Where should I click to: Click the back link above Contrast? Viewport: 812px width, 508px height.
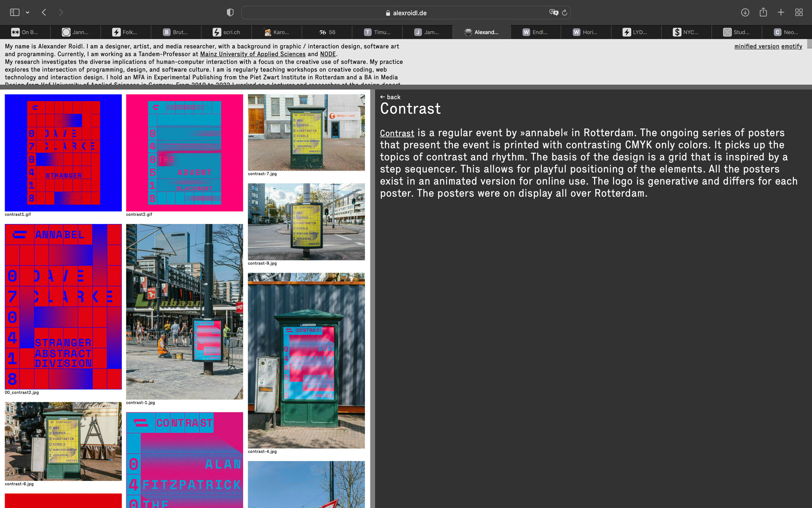(x=390, y=97)
